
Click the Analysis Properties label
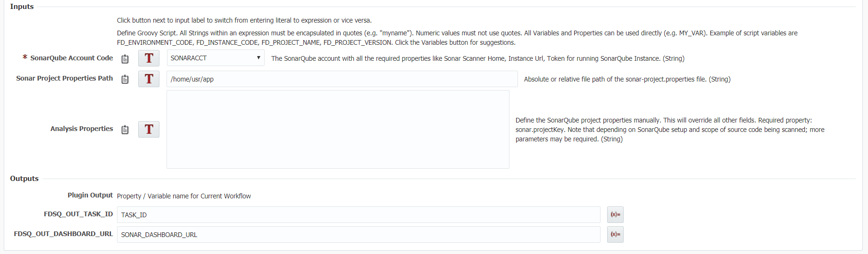pyautogui.click(x=82, y=129)
